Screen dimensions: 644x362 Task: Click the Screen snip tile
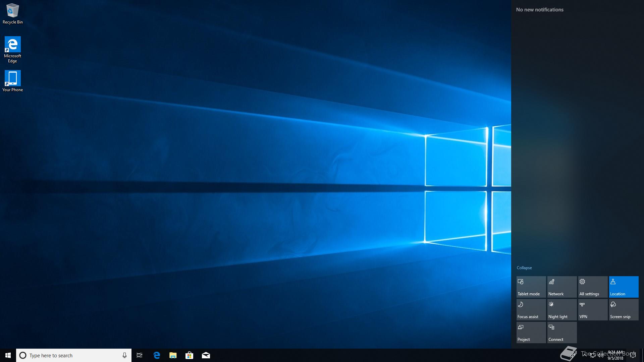tap(624, 310)
